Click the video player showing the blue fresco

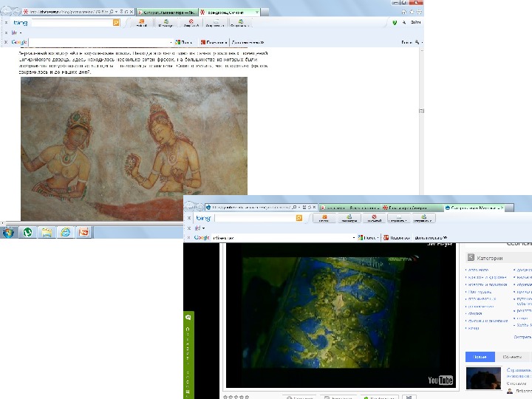[x=341, y=316]
